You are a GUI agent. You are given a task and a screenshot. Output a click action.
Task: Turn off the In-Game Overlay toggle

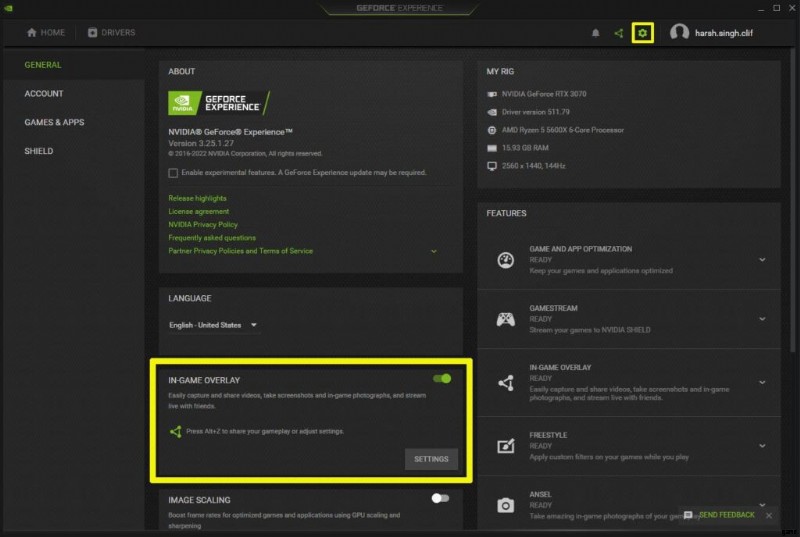[x=441, y=379]
